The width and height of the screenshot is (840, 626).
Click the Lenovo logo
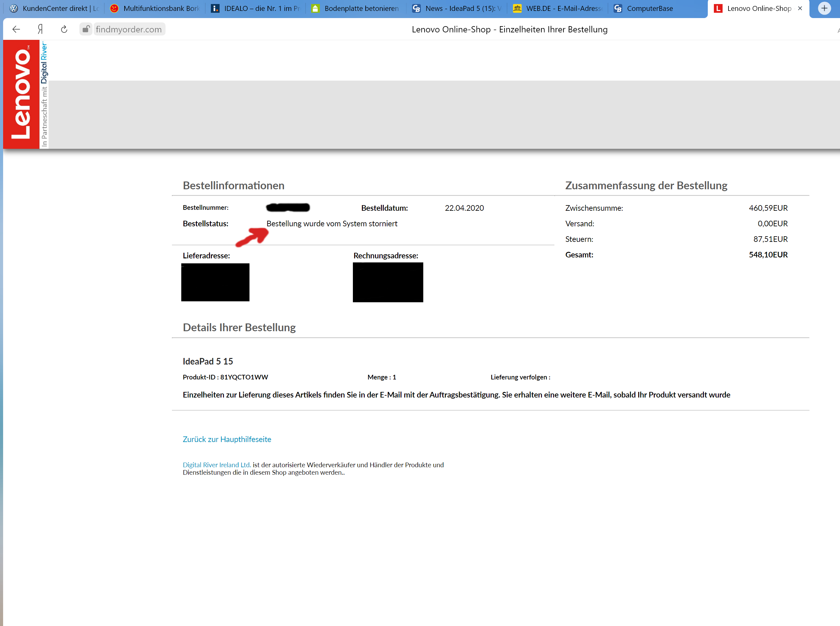(x=21, y=94)
